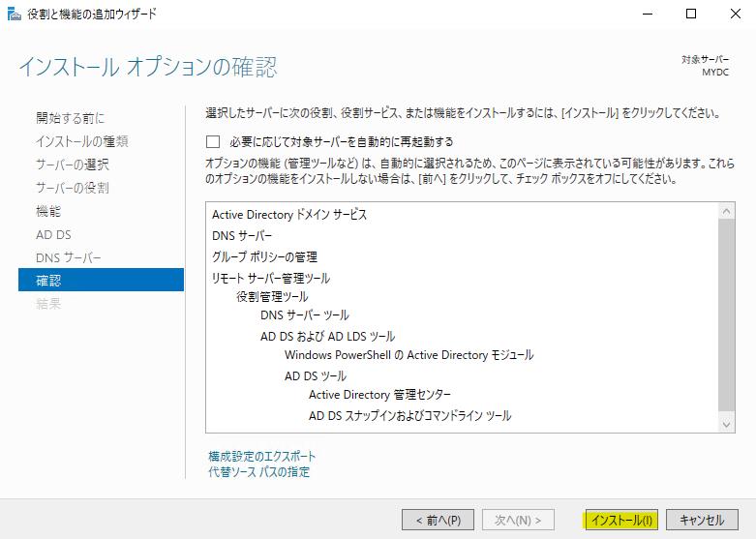The width and height of the screenshot is (756, 539).
Task: Open the 代替ソース パスの指定 link
Action: pyautogui.click(x=258, y=472)
